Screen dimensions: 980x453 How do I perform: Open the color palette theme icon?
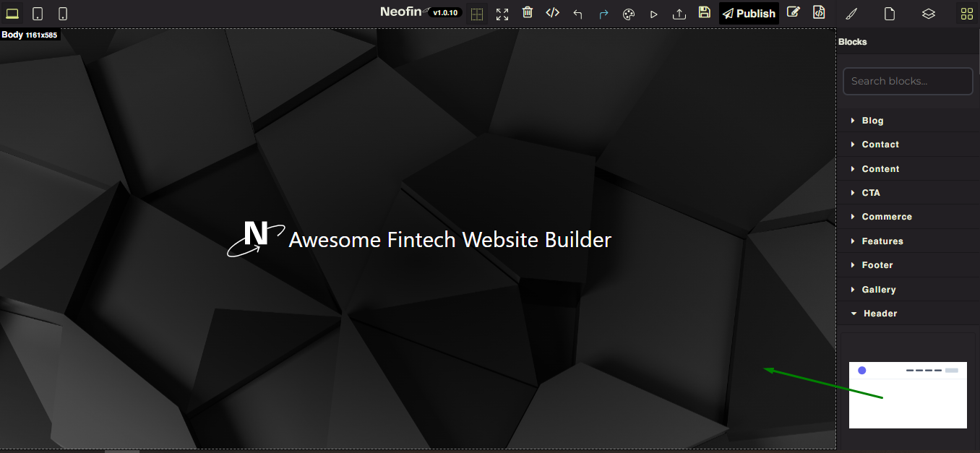coord(629,14)
